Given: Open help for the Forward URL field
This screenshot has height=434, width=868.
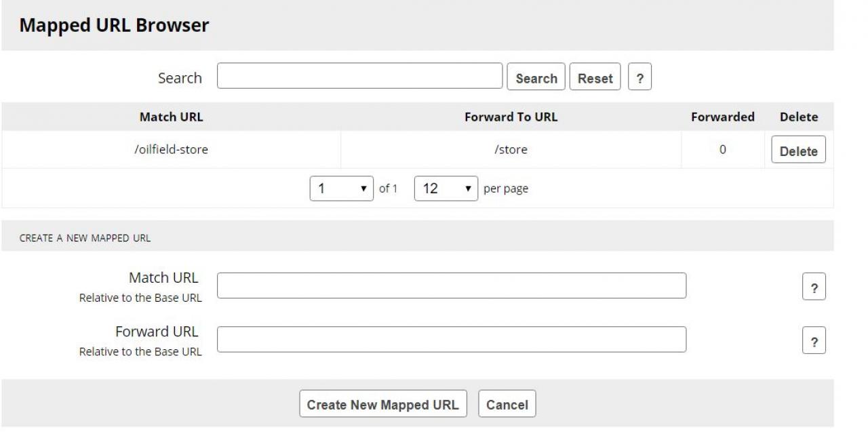Looking at the screenshot, I should [814, 341].
